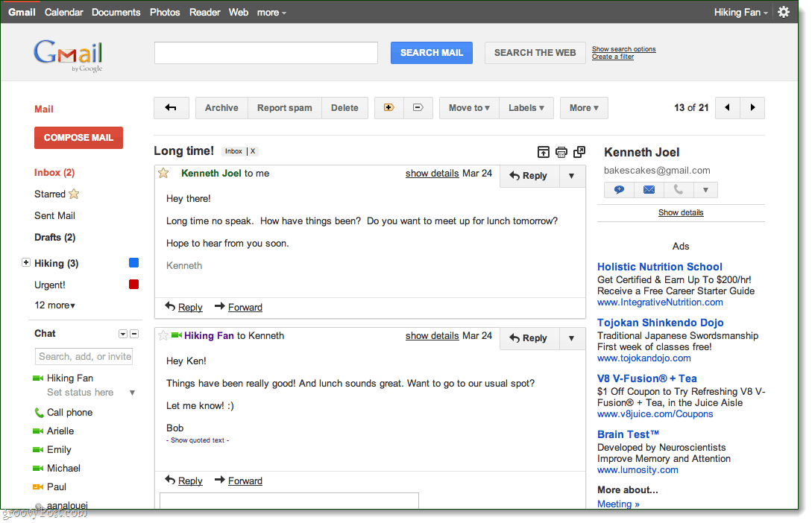
Task: Click Michael's video camera status icon
Action: 38,468
